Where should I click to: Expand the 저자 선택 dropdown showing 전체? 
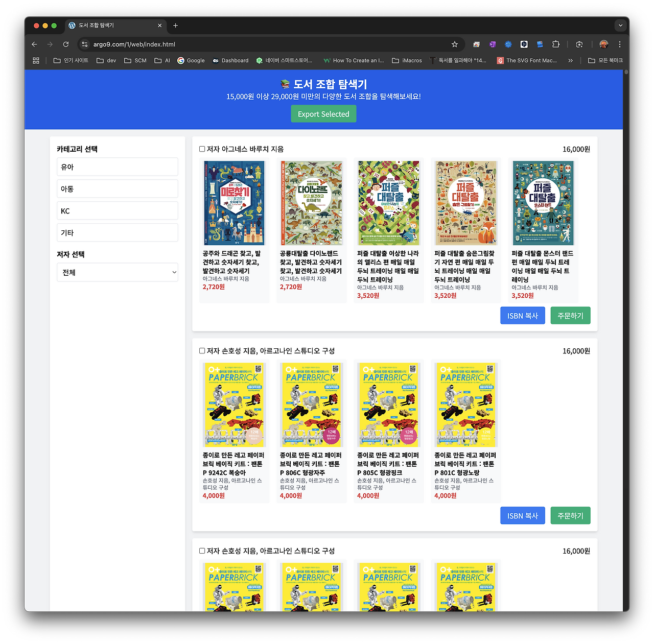point(118,272)
